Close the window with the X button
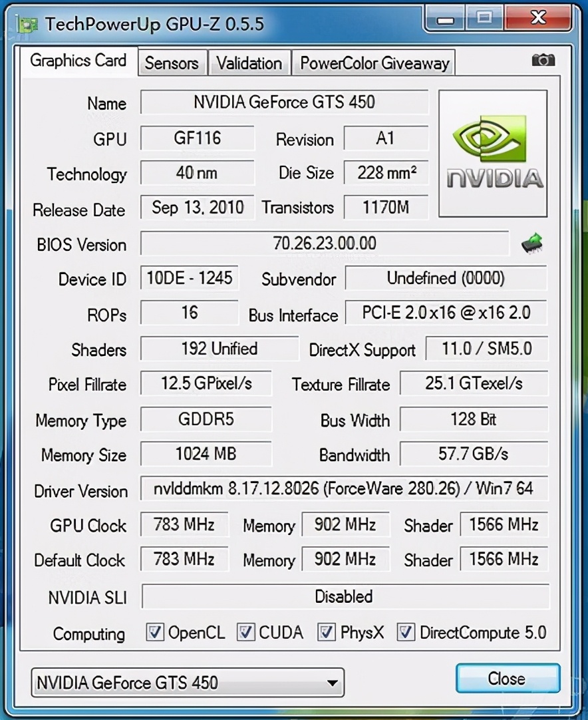 tap(538, 19)
